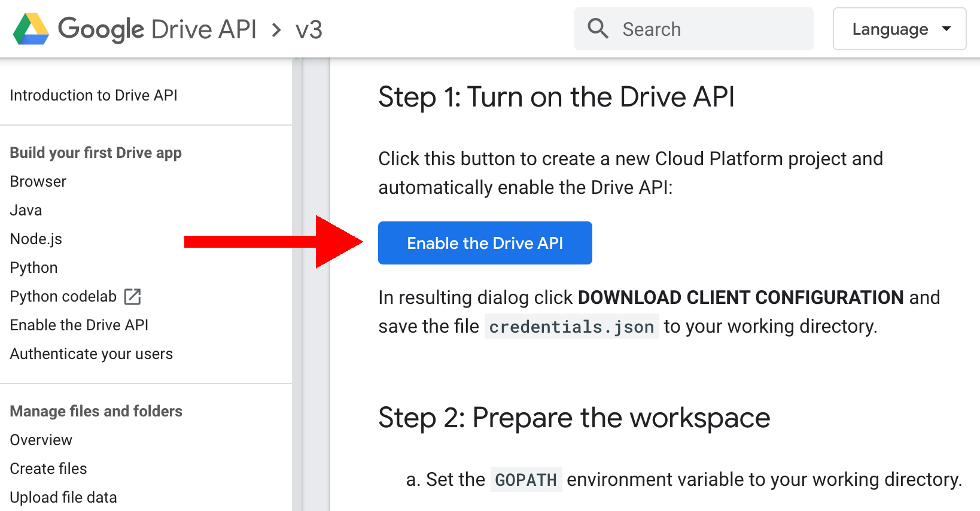Click DOWNLOAD CLIENT CONFIGURATION bold text
Image resolution: width=980 pixels, height=511 pixels.
tap(741, 297)
